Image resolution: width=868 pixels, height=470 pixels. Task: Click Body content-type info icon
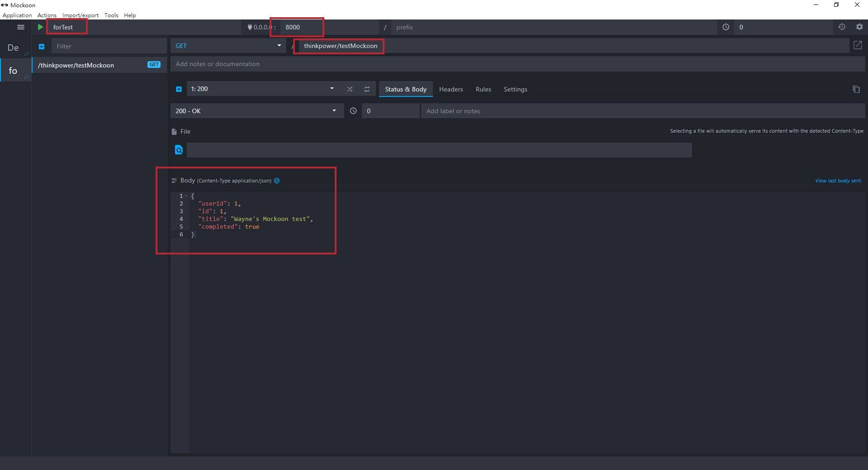coord(277,181)
